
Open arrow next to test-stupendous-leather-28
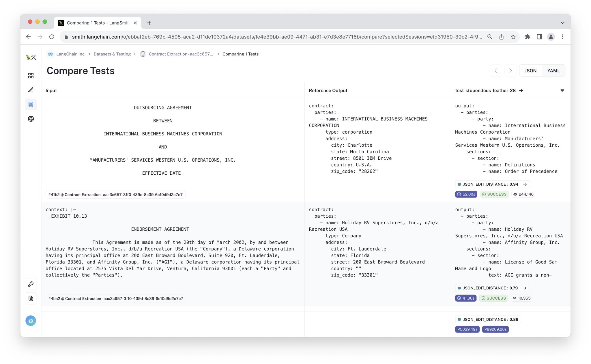521,91
